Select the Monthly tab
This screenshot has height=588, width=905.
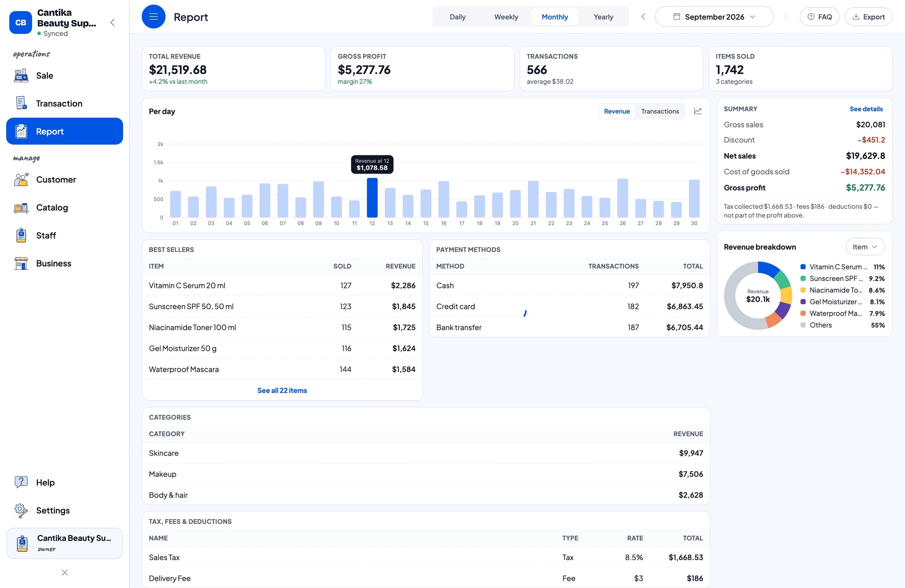coord(555,17)
